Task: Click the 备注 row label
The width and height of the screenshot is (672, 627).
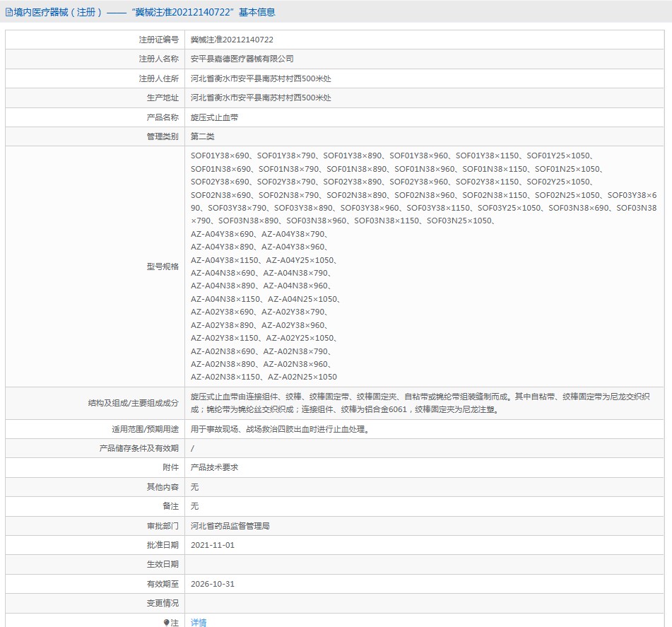Action: point(170,507)
